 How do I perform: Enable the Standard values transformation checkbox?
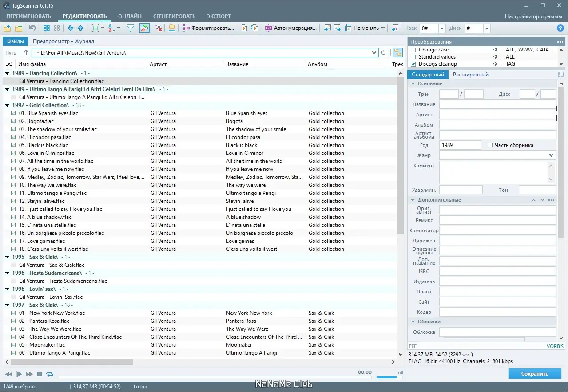(413, 57)
